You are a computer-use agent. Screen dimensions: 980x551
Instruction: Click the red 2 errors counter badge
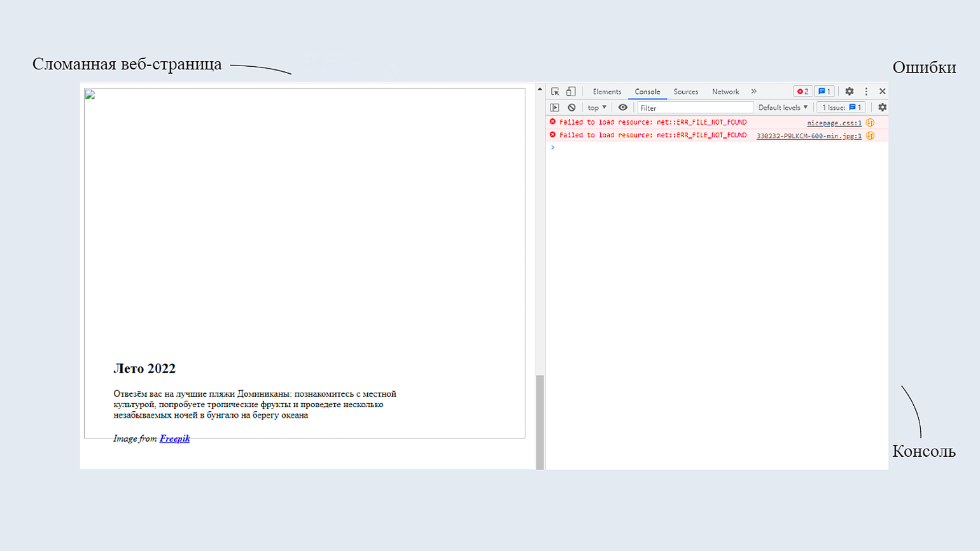click(803, 92)
